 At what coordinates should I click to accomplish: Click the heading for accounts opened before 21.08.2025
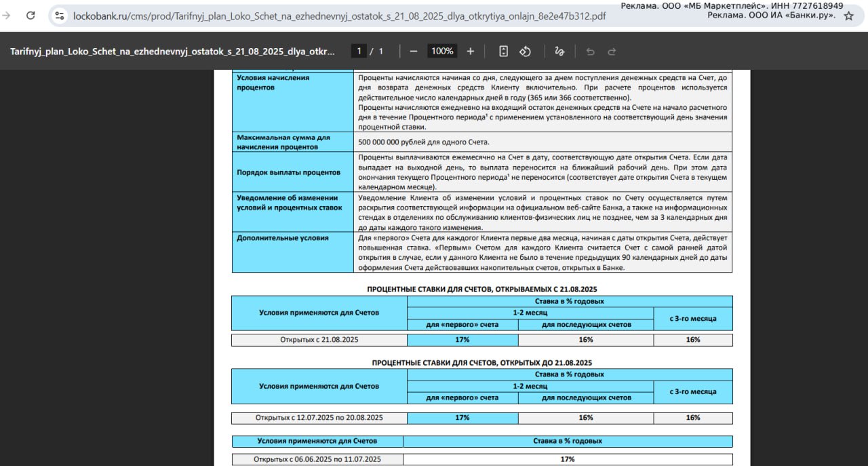481,362
